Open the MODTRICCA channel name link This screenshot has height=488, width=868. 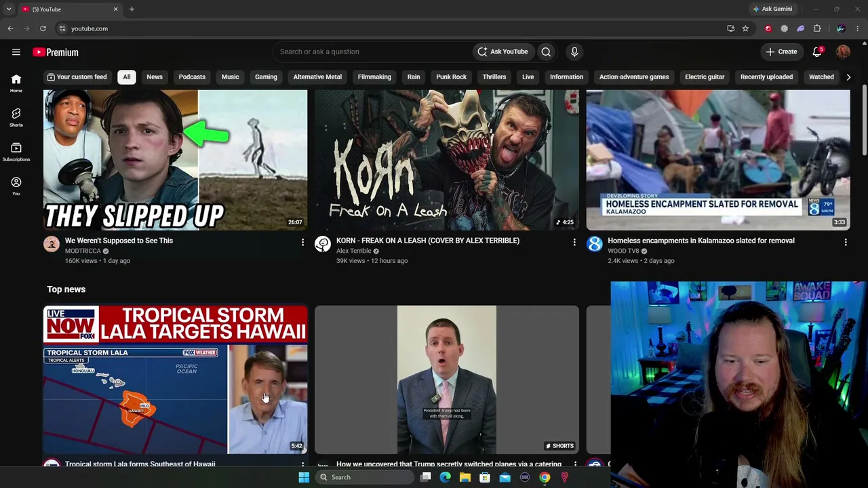[83, 251]
